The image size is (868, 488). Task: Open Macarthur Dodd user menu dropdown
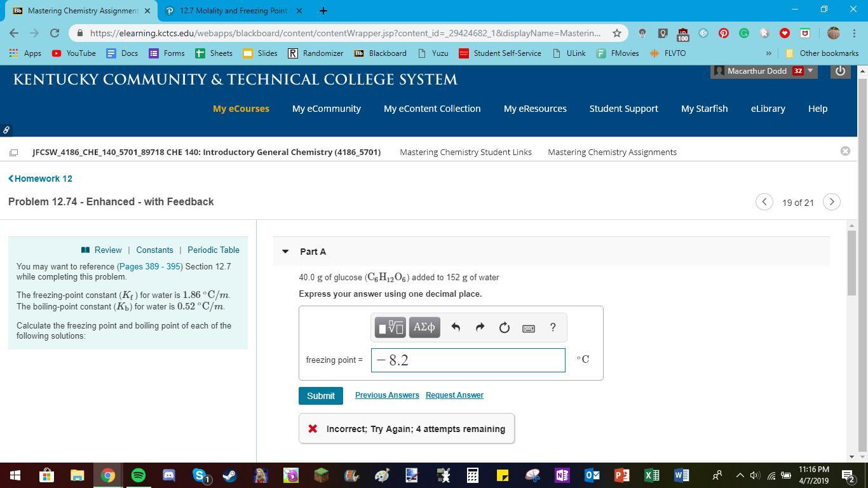click(810, 71)
